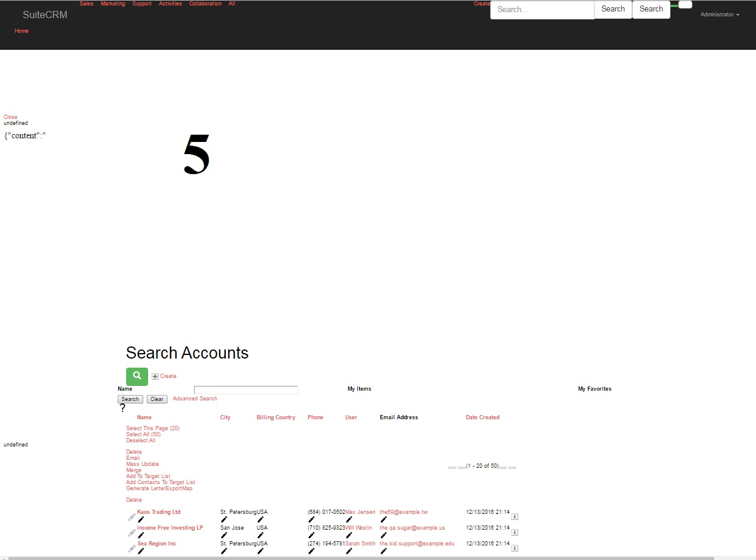Click inline-edit pencil under the69@example.tw
The height and width of the screenshot is (560, 756).
[x=383, y=519]
